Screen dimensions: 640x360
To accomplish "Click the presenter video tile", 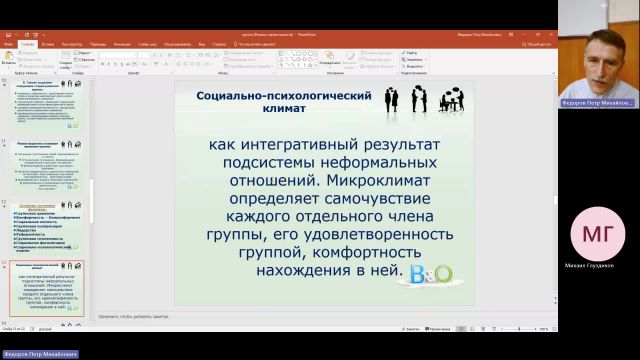I will tap(599, 54).
